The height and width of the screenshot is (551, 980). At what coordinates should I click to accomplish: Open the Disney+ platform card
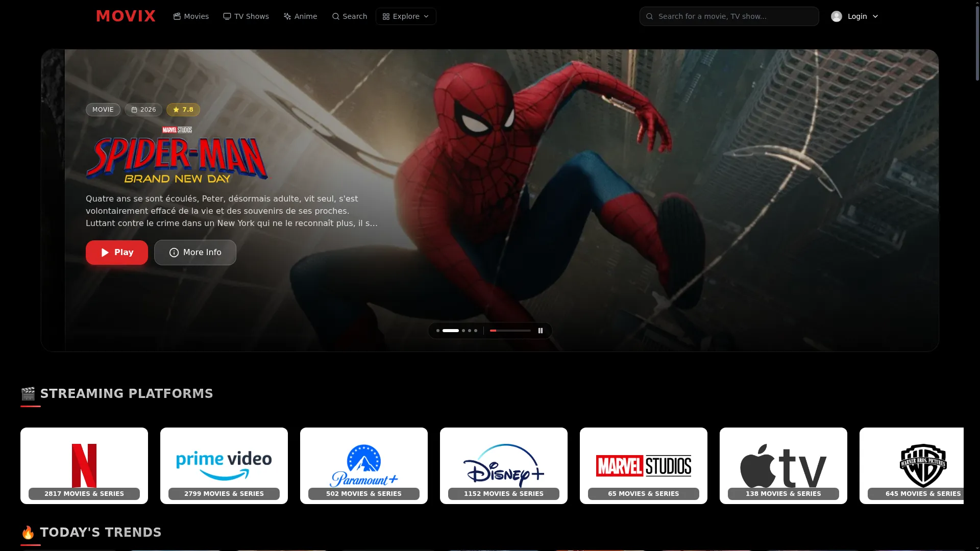pos(504,466)
